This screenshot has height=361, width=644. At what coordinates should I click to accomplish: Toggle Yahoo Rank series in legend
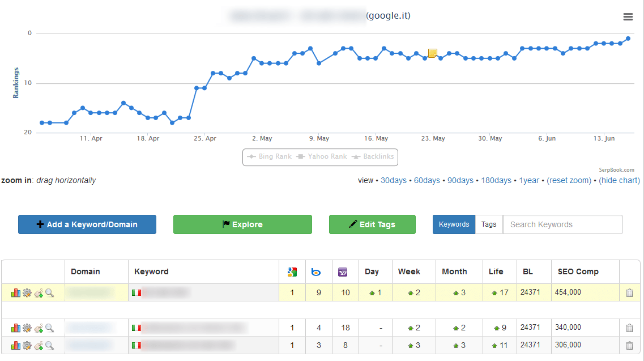pyautogui.click(x=322, y=156)
